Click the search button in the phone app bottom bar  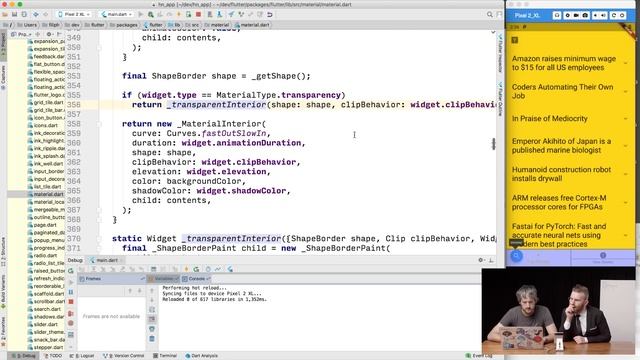pos(516,256)
